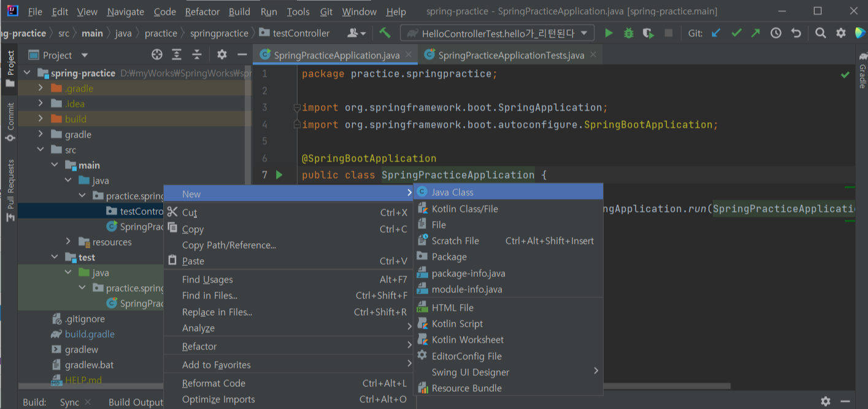Select Java Class in New submenu
Screen dimensions: 868x409
coord(509,192)
